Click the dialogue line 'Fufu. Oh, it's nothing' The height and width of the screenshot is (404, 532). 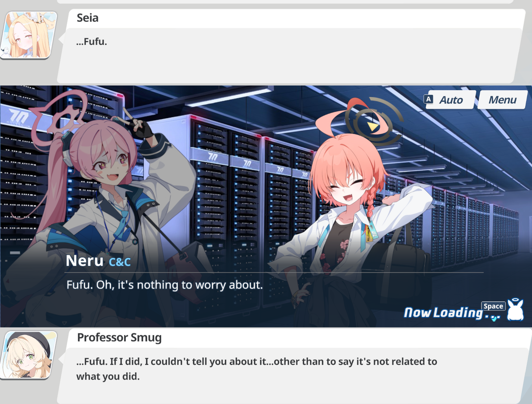click(165, 285)
